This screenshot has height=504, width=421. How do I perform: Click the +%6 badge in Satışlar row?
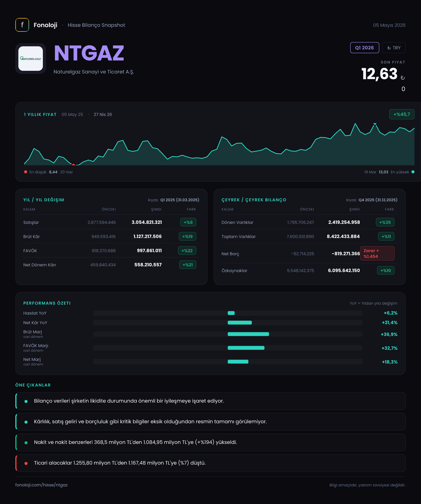pyautogui.click(x=188, y=222)
